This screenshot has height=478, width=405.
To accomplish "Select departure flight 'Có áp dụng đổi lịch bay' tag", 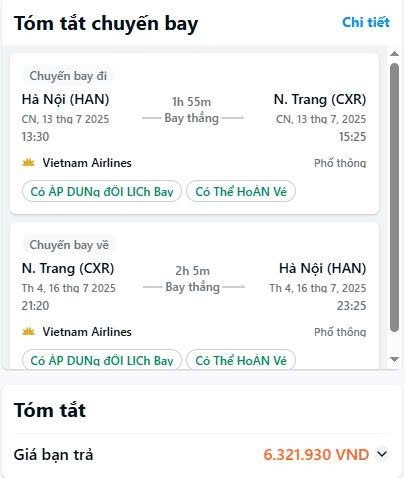I will pos(102,191).
